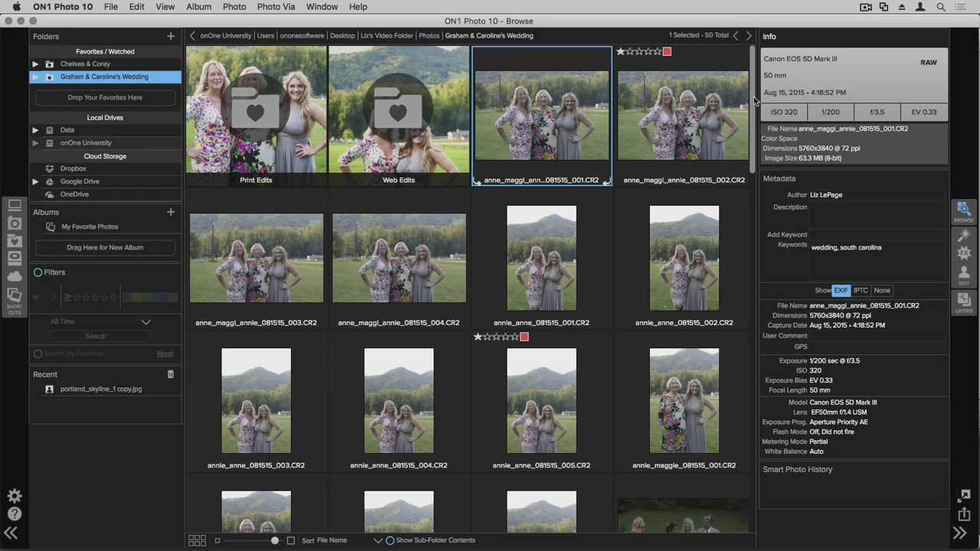The height and width of the screenshot is (551, 980).
Task: Expand the Chelsea & Corey folder
Action: click(35, 64)
